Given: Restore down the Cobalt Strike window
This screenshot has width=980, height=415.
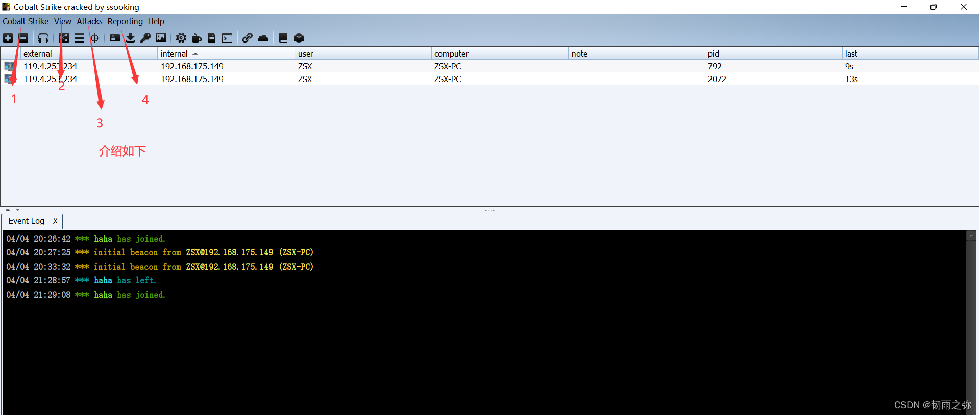Looking at the screenshot, I should (x=934, y=7).
